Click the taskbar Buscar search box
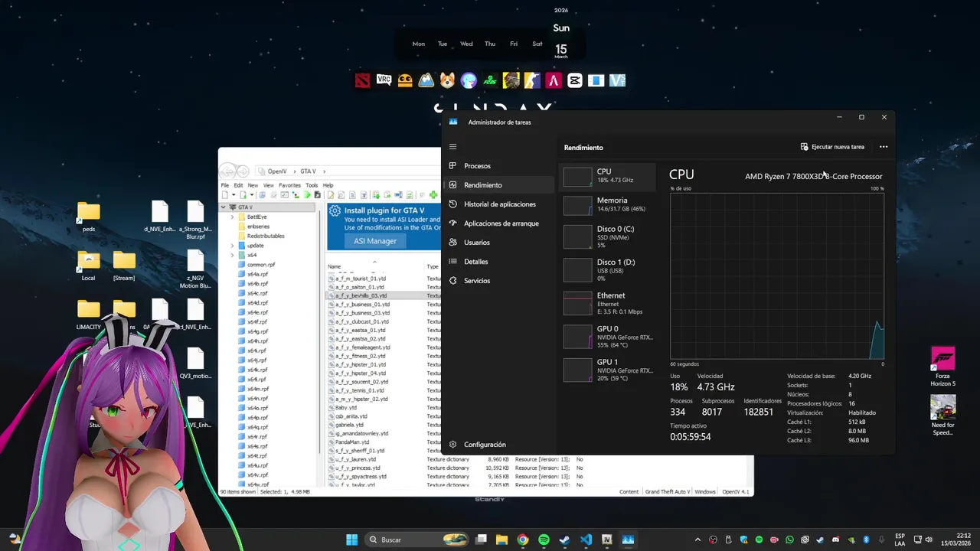This screenshot has width=980, height=551. (416, 540)
